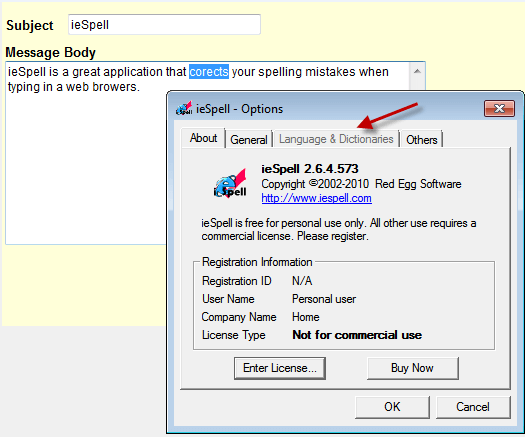Select the Others tab

point(422,139)
